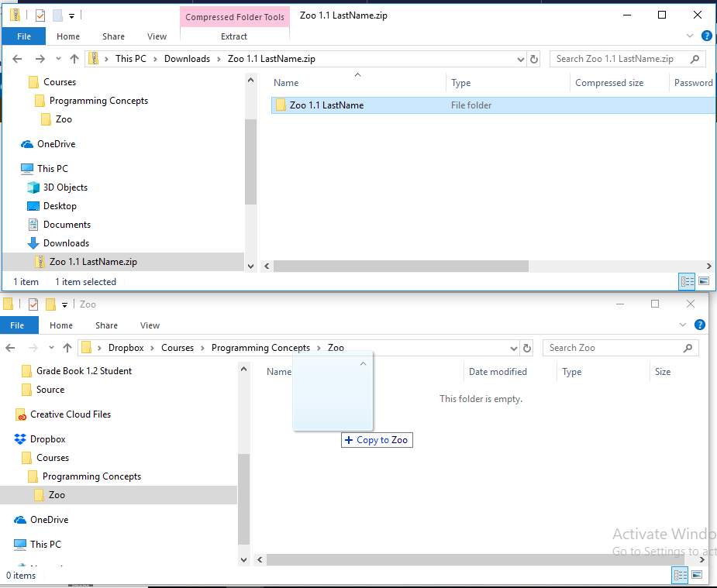Open the address history dropdown in the Zoo window
717x588 pixels.
pos(513,348)
